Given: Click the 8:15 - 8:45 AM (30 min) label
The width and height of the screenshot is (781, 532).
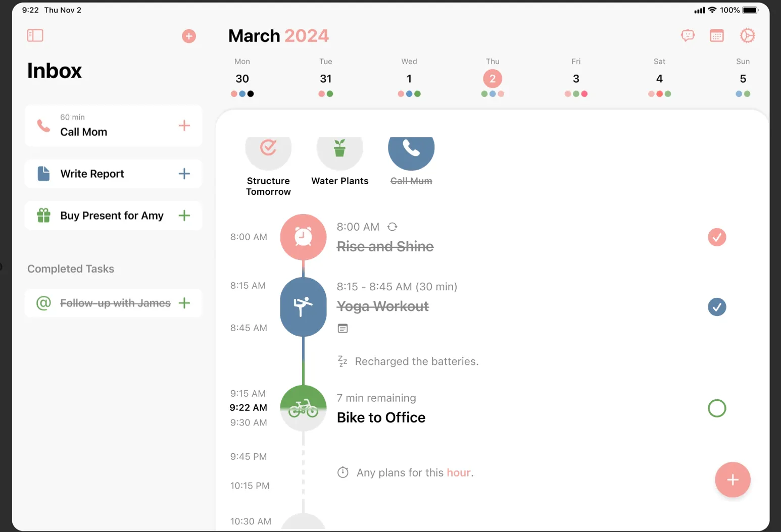Looking at the screenshot, I should click(397, 287).
